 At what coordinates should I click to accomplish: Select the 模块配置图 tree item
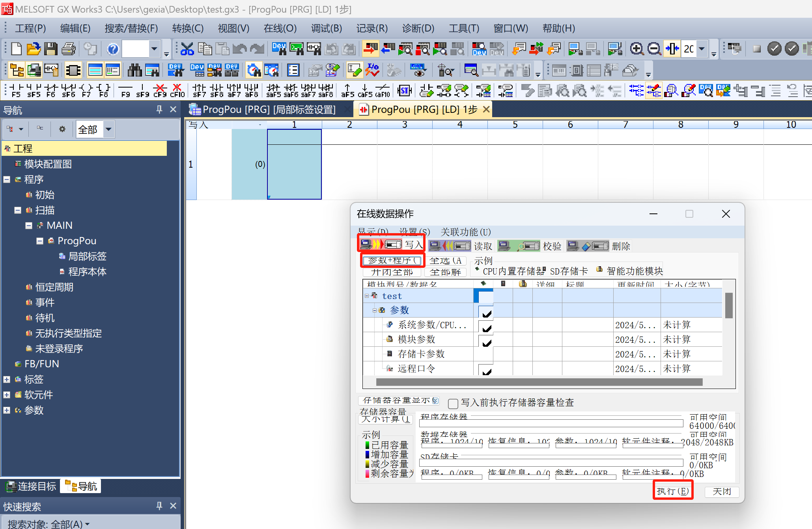point(48,164)
